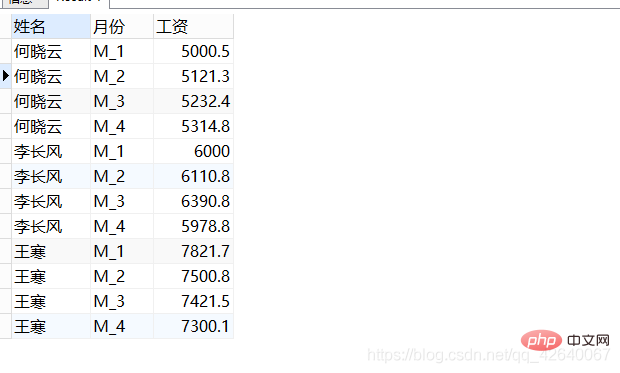Select the 7421.5 salary cell
620x373 pixels.
[194, 301]
